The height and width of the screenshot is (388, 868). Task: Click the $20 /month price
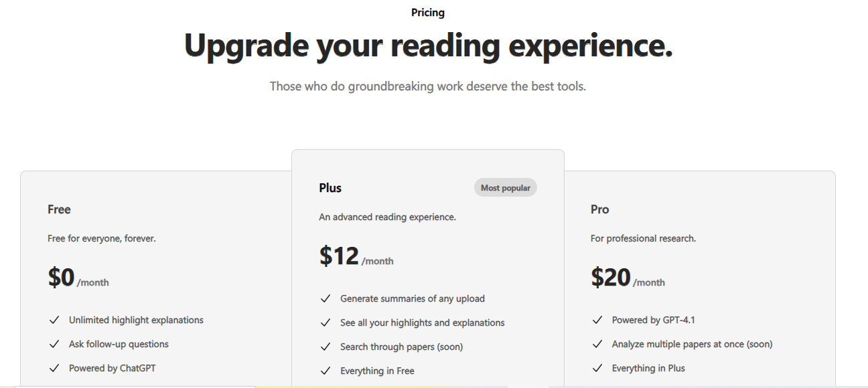tap(628, 278)
